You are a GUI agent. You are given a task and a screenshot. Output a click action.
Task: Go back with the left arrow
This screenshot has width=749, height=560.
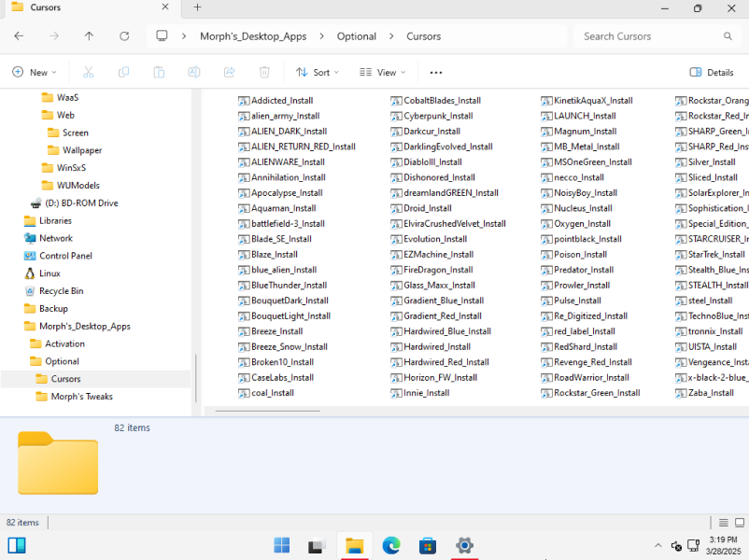(19, 36)
